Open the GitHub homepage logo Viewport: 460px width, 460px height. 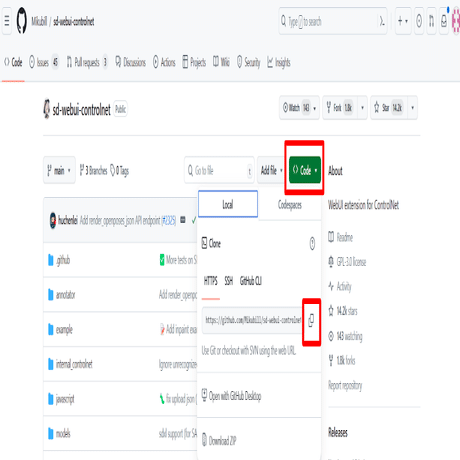pos(22,21)
